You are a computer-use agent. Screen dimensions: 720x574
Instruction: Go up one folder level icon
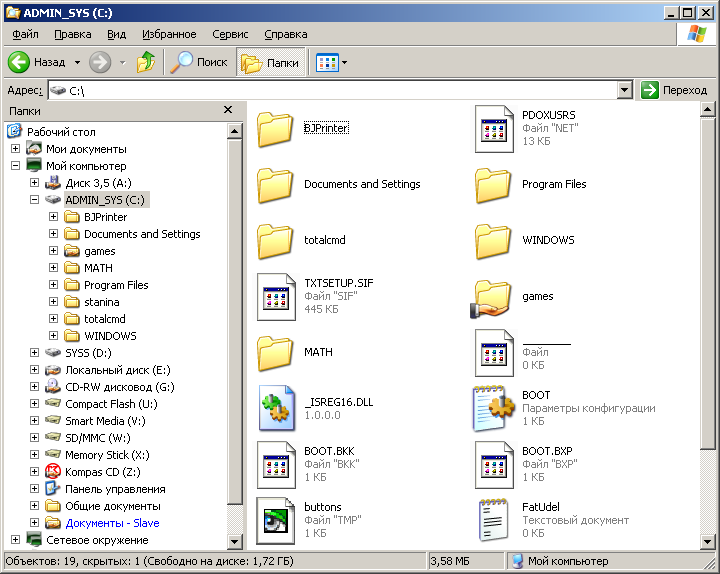(146, 62)
